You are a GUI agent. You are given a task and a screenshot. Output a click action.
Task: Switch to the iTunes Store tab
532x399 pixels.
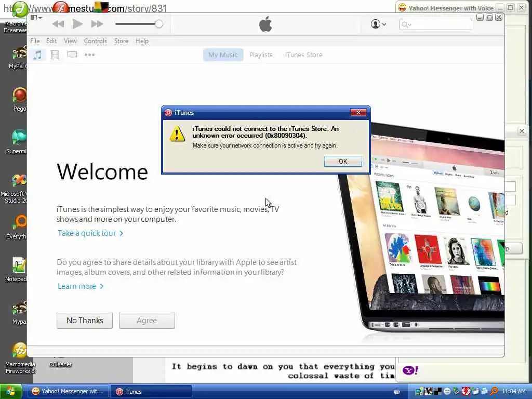(x=303, y=55)
